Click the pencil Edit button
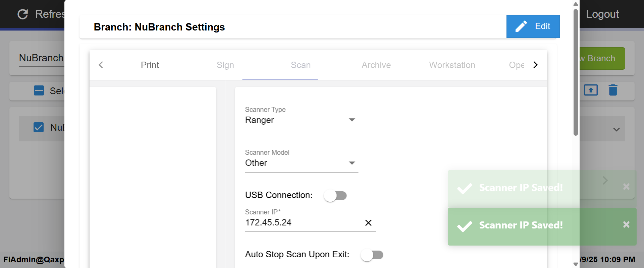Screen dimensions: 644x268 pos(533,26)
